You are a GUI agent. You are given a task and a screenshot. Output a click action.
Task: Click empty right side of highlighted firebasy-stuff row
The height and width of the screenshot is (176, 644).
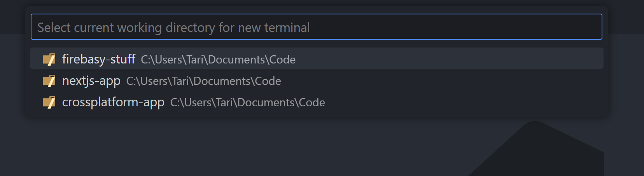click(x=467, y=58)
